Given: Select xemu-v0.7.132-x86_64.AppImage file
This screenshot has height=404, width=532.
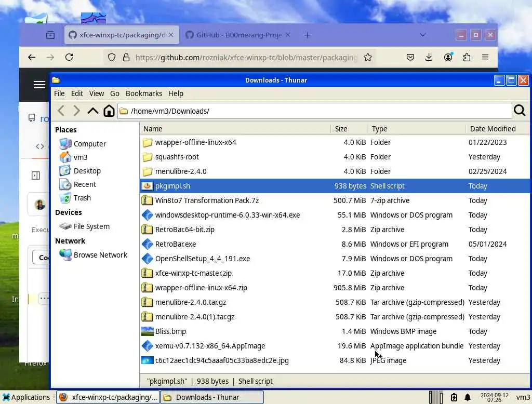Looking at the screenshot, I should click(x=335, y=346).
